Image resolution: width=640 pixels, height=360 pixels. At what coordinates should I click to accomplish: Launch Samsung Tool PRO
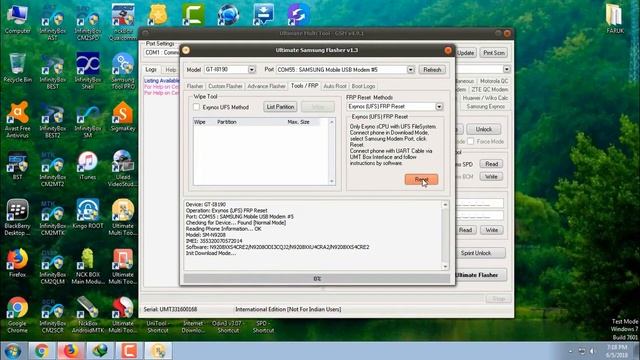(123, 71)
